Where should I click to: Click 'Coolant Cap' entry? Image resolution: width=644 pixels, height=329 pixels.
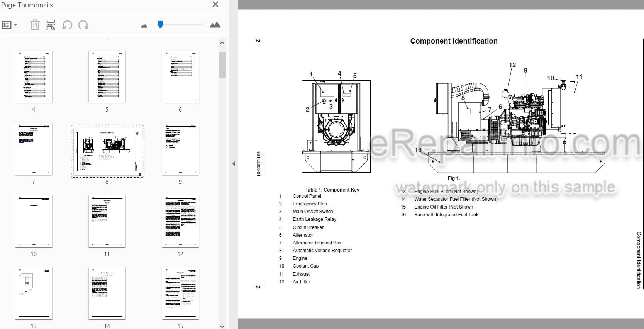tap(305, 266)
